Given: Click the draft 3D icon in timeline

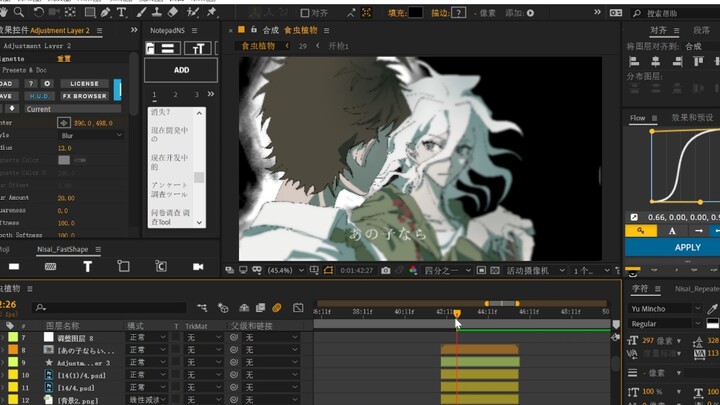Looking at the screenshot, I should [223, 308].
